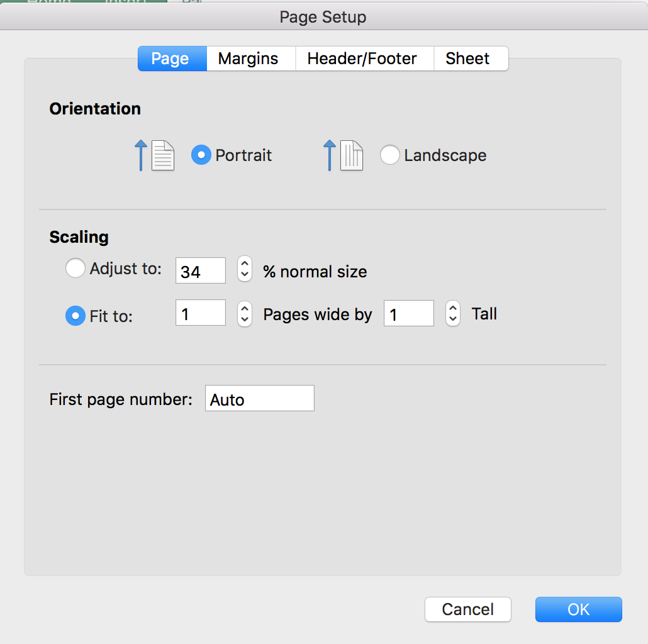Screen dimensions: 648x644
Task: Click the Pages wide value field
Action: (x=200, y=313)
